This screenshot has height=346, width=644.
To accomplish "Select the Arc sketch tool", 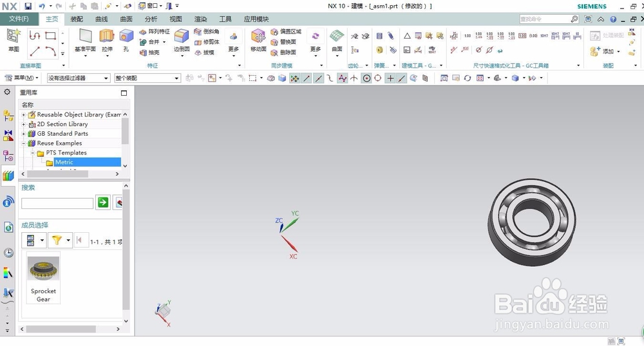I will point(50,51).
